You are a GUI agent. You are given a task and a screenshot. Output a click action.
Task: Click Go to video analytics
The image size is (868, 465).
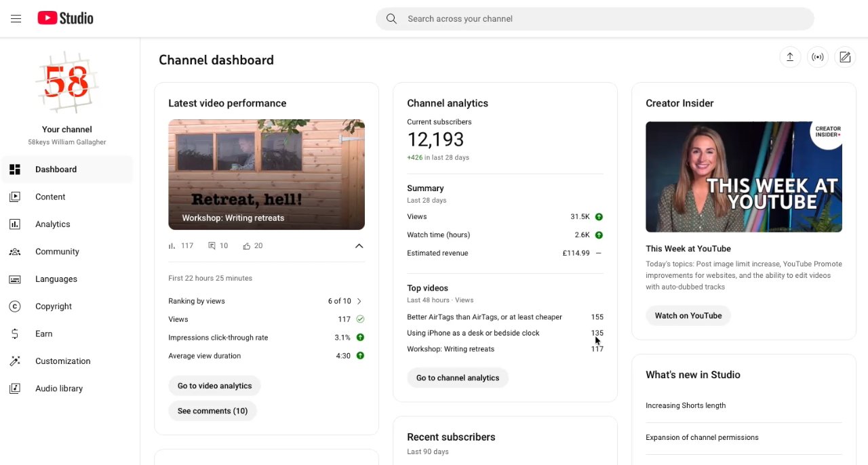click(214, 385)
